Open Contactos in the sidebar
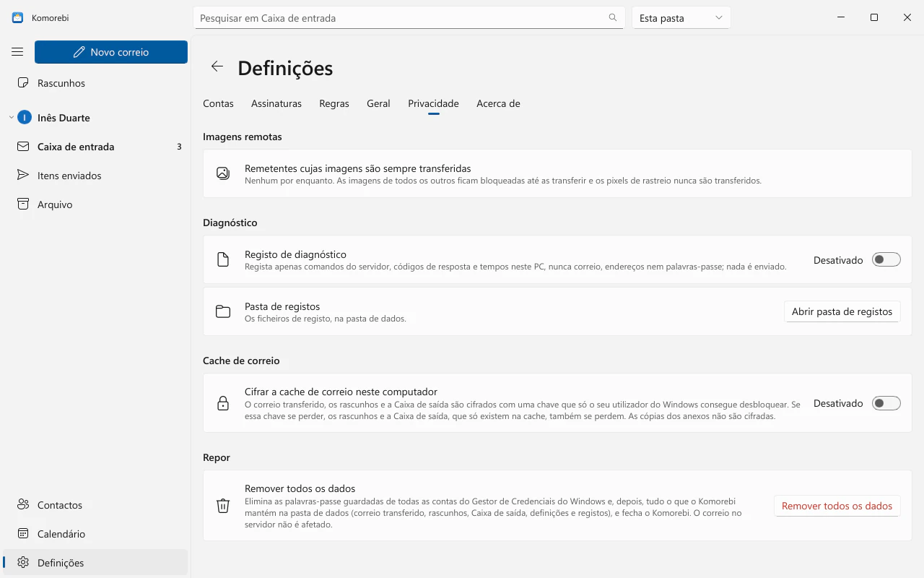 95,505
